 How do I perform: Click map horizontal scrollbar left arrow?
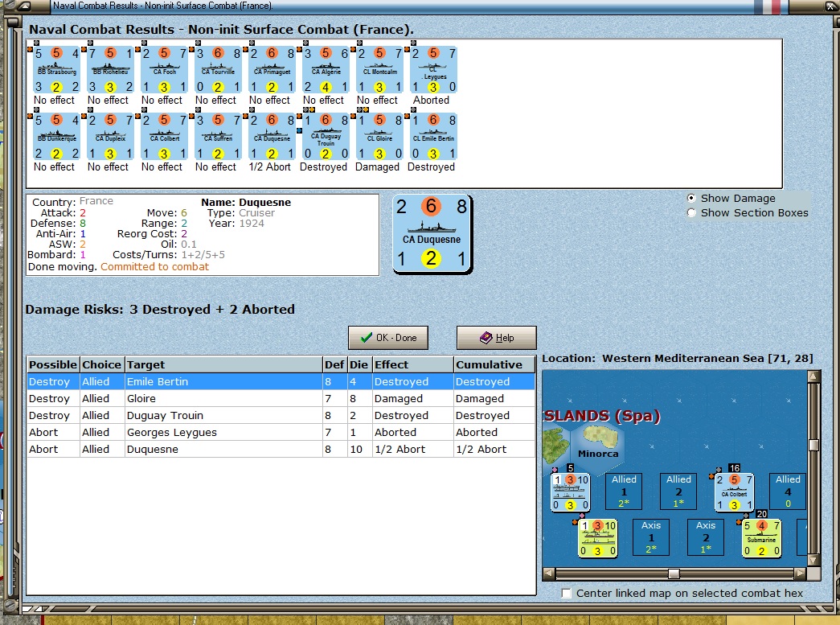pos(548,574)
